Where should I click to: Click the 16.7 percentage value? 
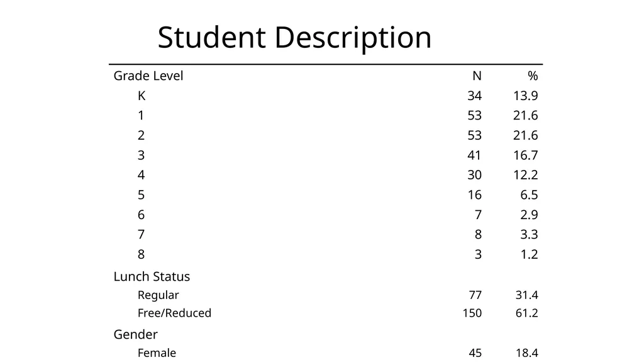[x=525, y=155]
